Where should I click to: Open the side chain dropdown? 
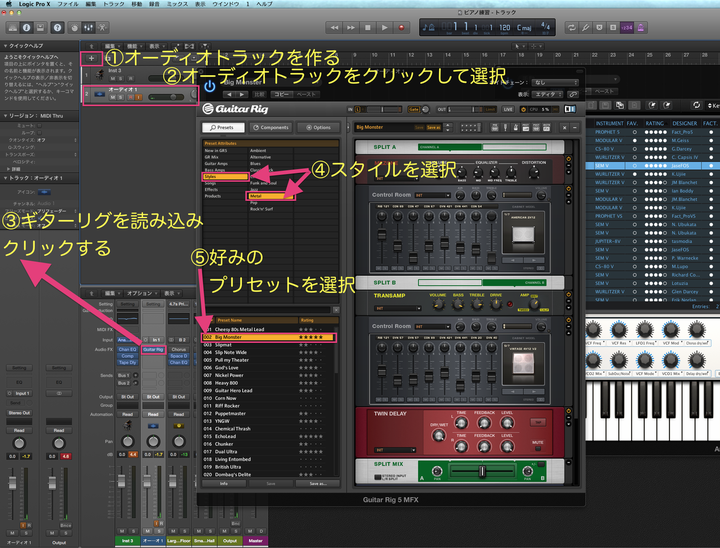point(556,83)
